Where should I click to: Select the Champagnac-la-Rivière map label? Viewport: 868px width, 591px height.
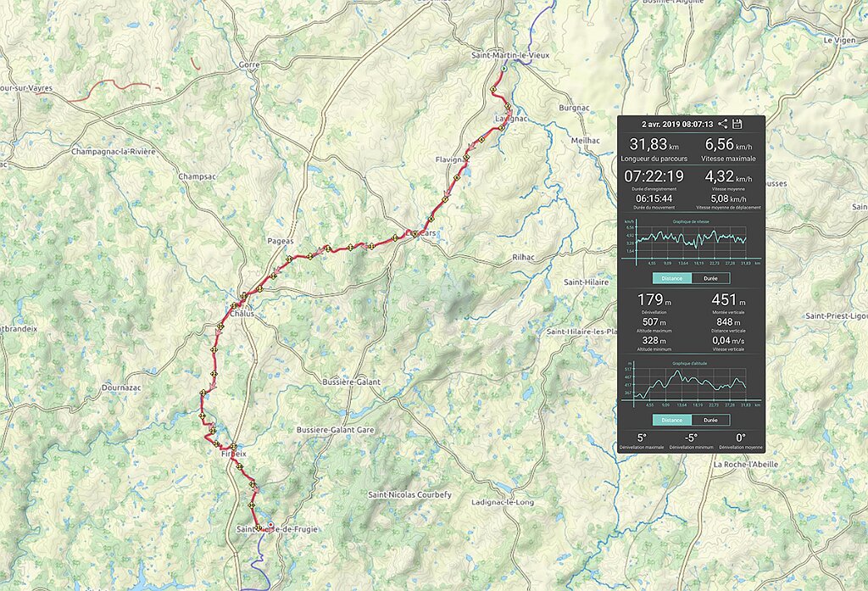[114, 152]
